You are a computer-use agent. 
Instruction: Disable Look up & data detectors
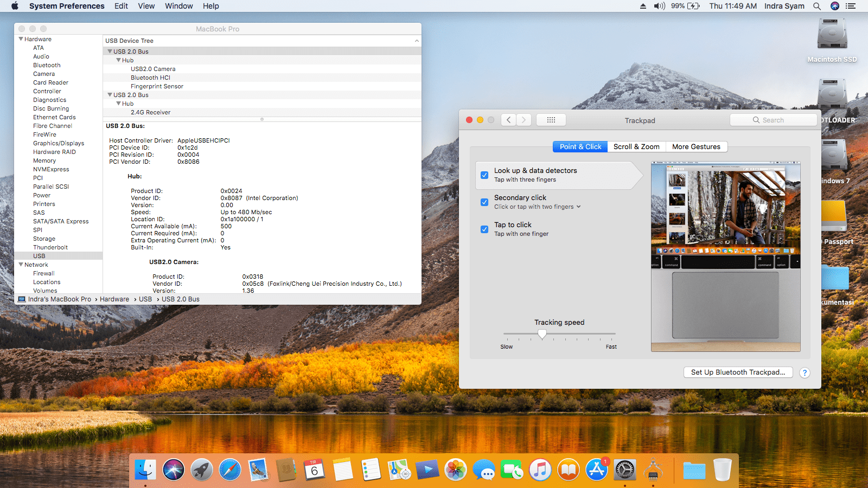[484, 175]
